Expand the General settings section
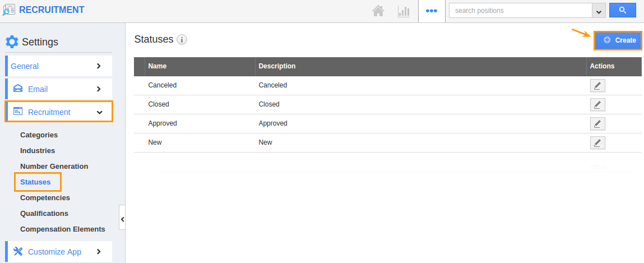The width and height of the screenshot is (644, 263). [58, 66]
